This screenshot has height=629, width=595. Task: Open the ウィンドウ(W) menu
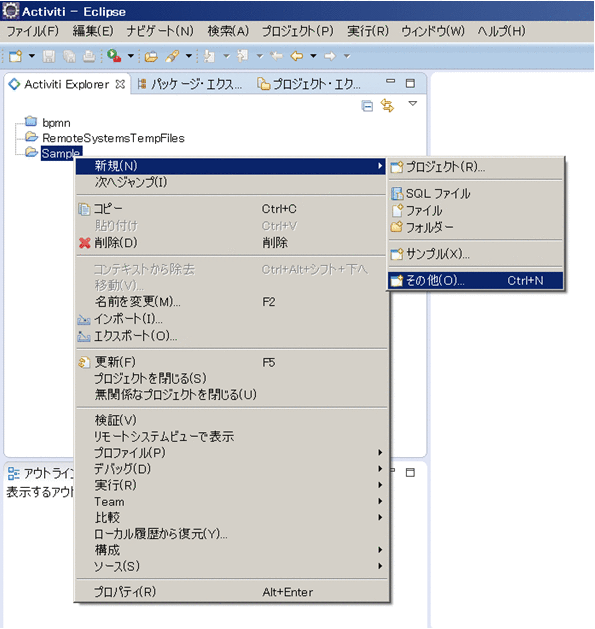tap(433, 31)
